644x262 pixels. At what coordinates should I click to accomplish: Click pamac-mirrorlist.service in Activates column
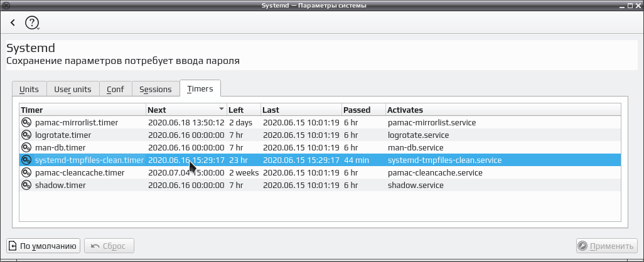click(432, 122)
